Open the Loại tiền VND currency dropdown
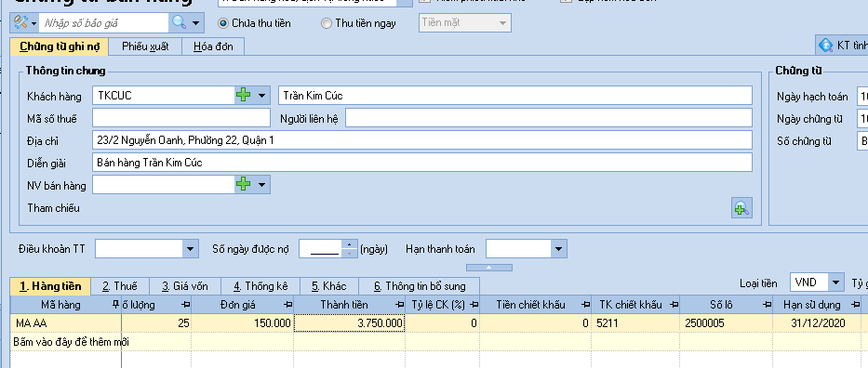Viewport: 868px width, 368px height. [x=835, y=283]
